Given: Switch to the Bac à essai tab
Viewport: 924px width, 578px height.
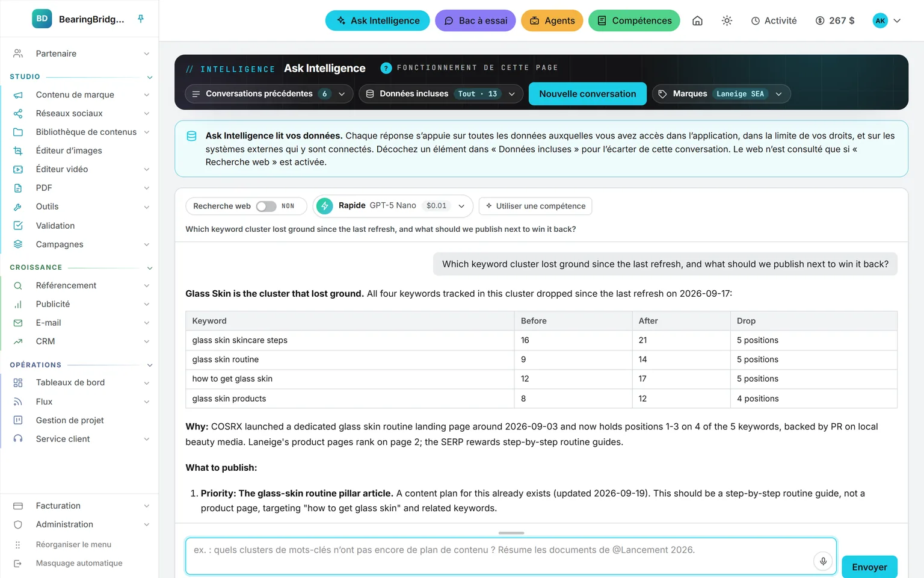Looking at the screenshot, I should pos(475,20).
